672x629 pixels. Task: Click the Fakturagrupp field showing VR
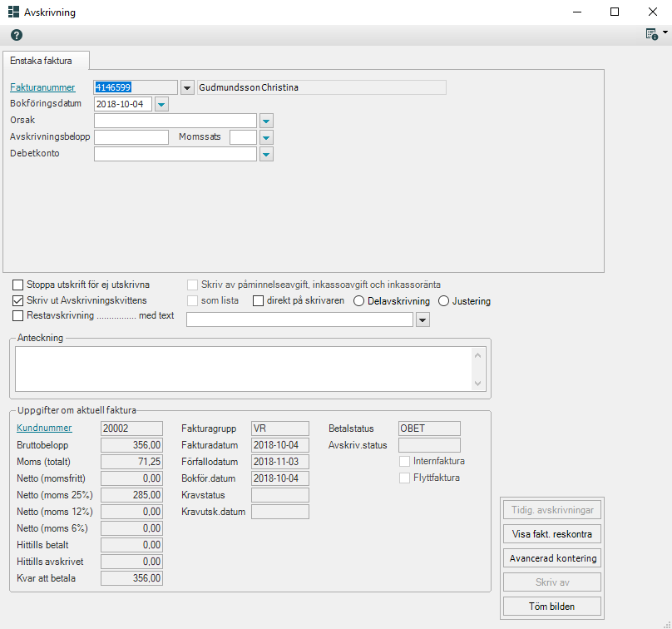tap(279, 428)
